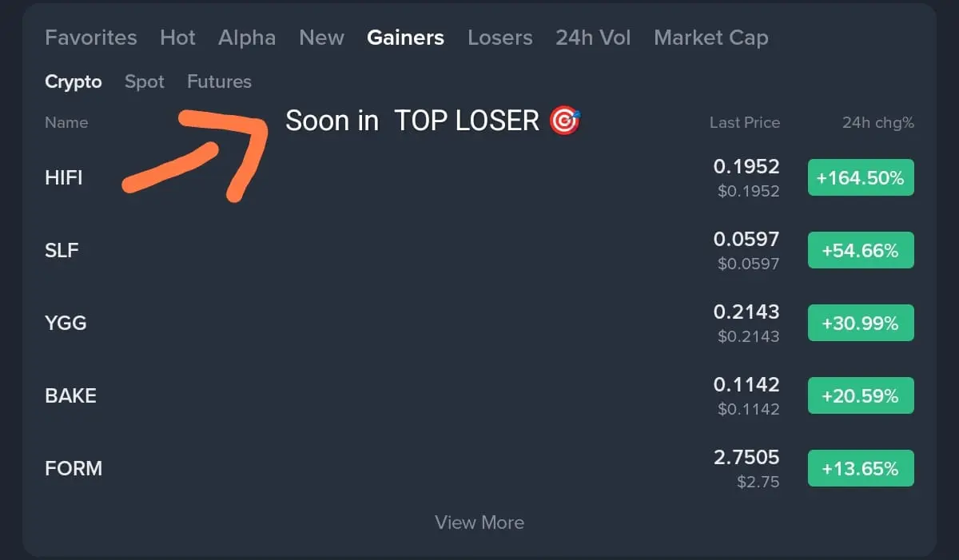Open the BAKE coin row

(479, 395)
